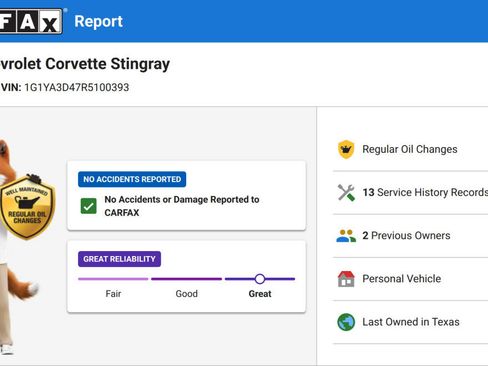Click the green no-accidents checkmark box
This screenshot has width=488, height=366.
(x=89, y=206)
